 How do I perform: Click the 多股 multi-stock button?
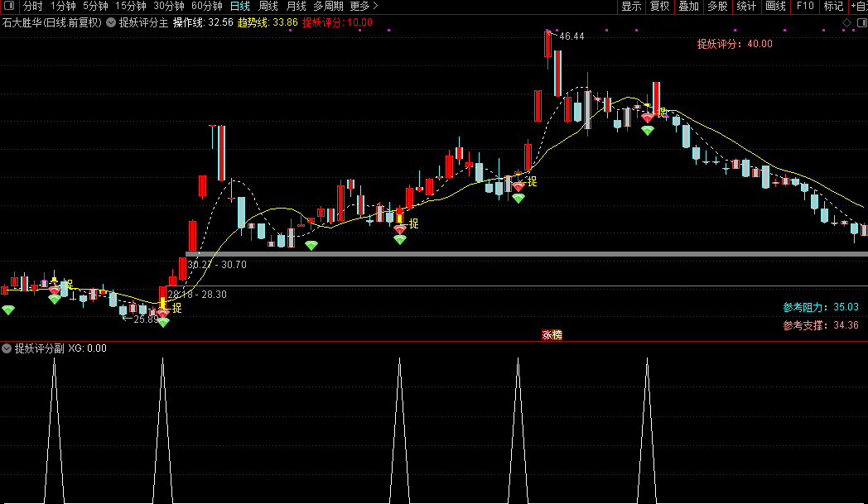717,6
